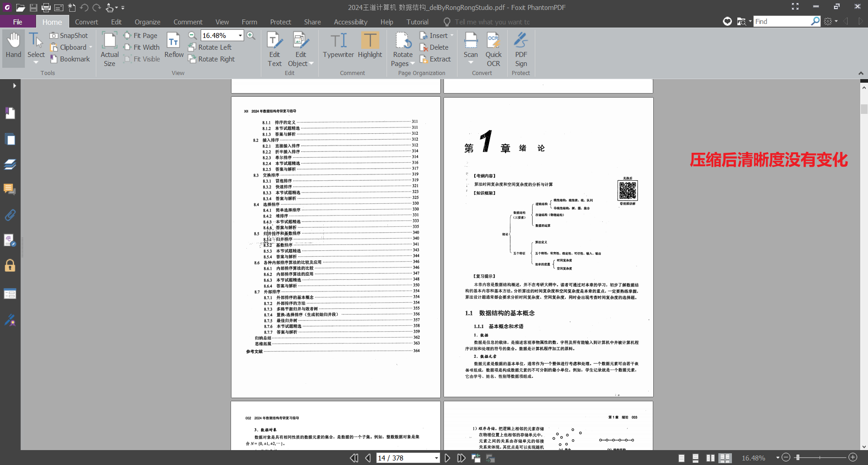The width and height of the screenshot is (868, 465).
Task: Expand the left navigation pane arrow
Action: pos(14,85)
